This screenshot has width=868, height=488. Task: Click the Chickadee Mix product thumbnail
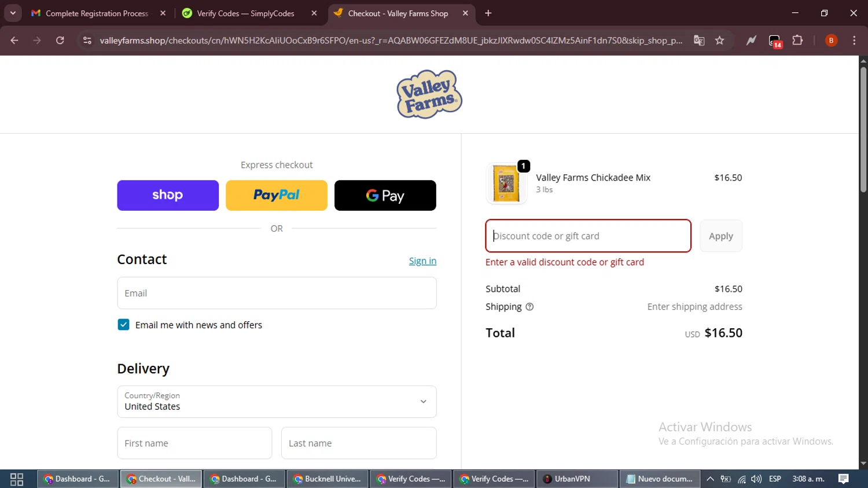point(506,184)
